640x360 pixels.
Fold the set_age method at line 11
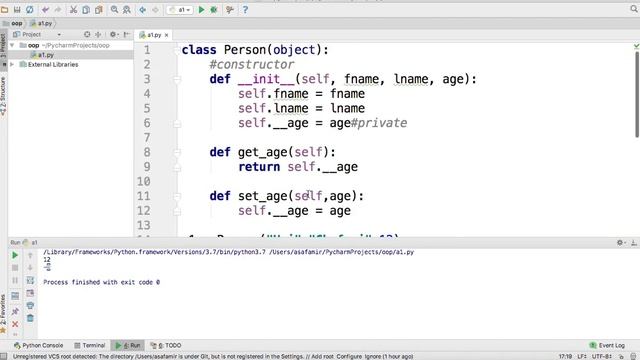[x=177, y=196]
